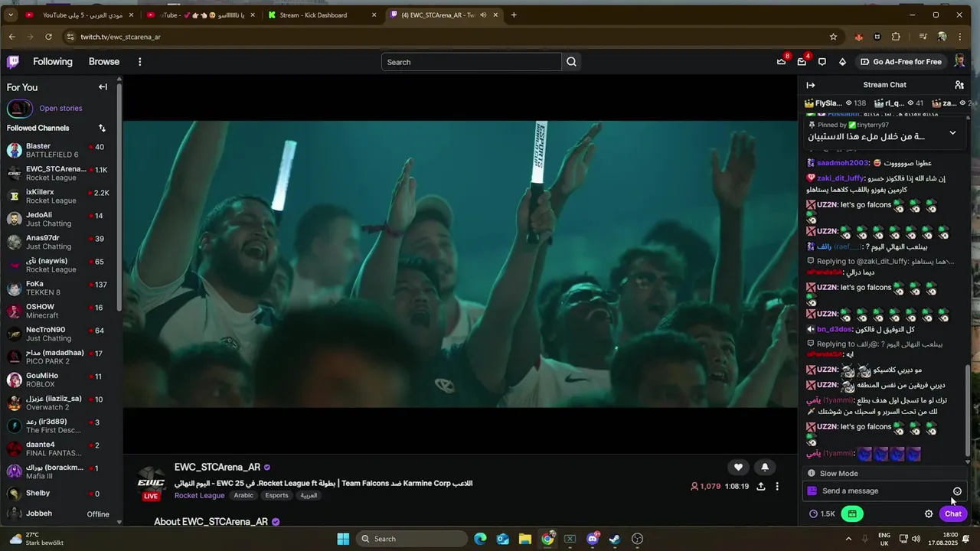Click the Slow Mode info icon

pyautogui.click(x=812, y=474)
